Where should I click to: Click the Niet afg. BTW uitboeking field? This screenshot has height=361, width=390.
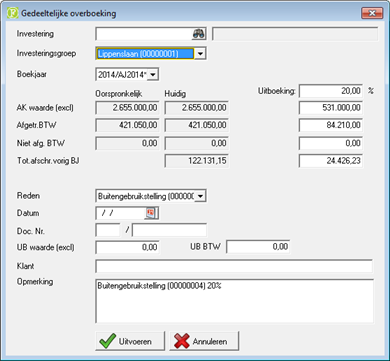331,143
